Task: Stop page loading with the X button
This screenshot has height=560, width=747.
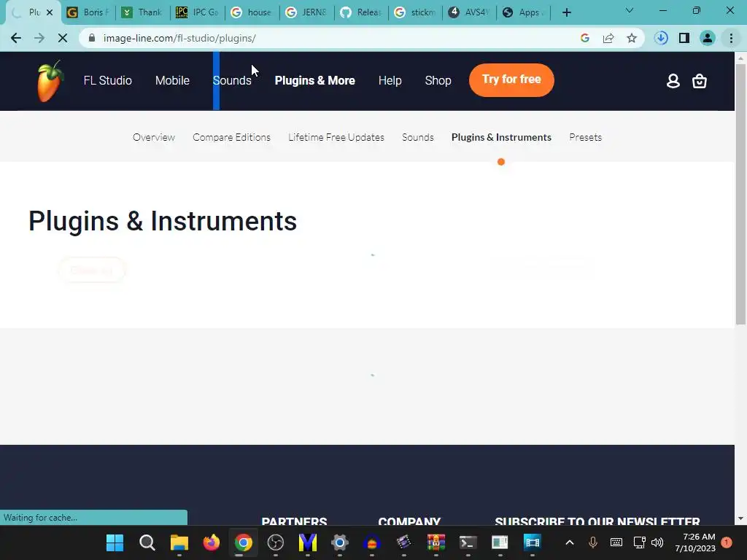Action: point(63,38)
